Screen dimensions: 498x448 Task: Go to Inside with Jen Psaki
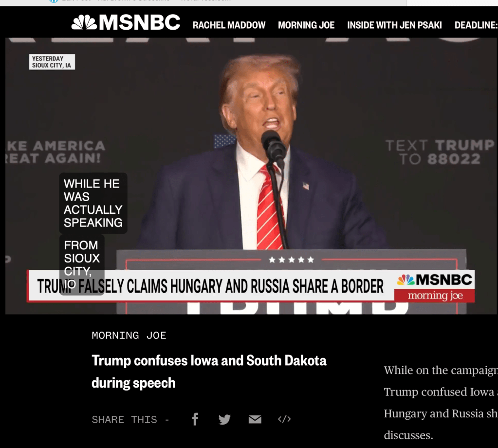[x=394, y=25]
